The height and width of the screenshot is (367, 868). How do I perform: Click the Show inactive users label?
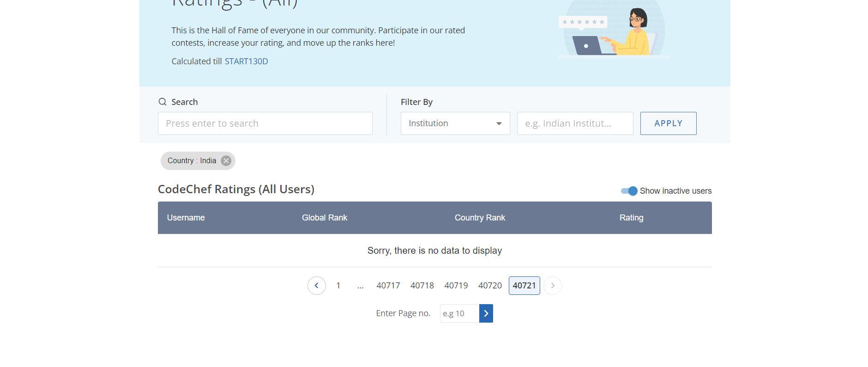point(675,191)
